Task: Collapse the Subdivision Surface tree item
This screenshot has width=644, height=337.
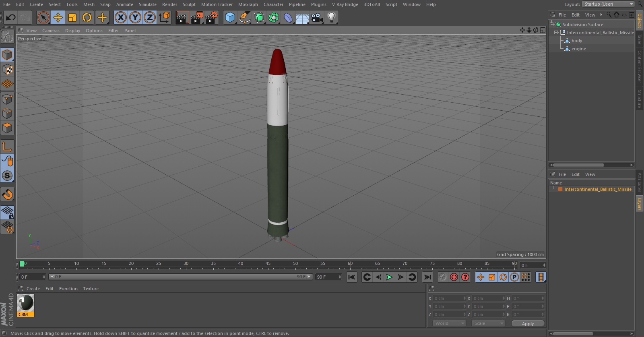Action: coord(552,25)
